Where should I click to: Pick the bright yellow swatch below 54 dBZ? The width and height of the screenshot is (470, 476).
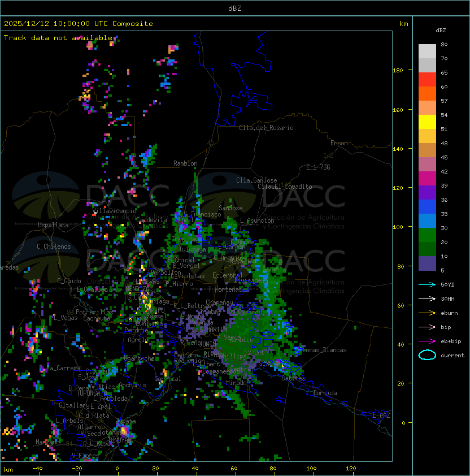(427, 122)
